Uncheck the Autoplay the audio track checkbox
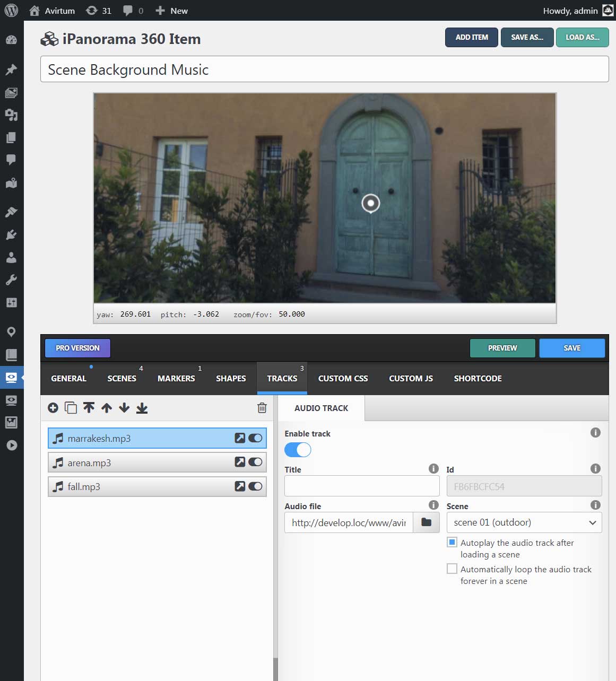 pyautogui.click(x=452, y=542)
